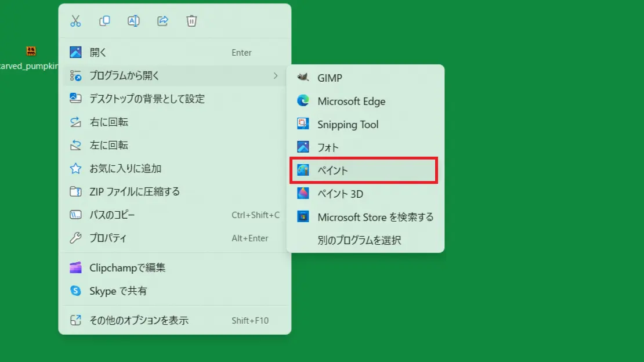644x362 pixels.
Task: Choose 別のプログラムを選択
Action: [x=359, y=240]
